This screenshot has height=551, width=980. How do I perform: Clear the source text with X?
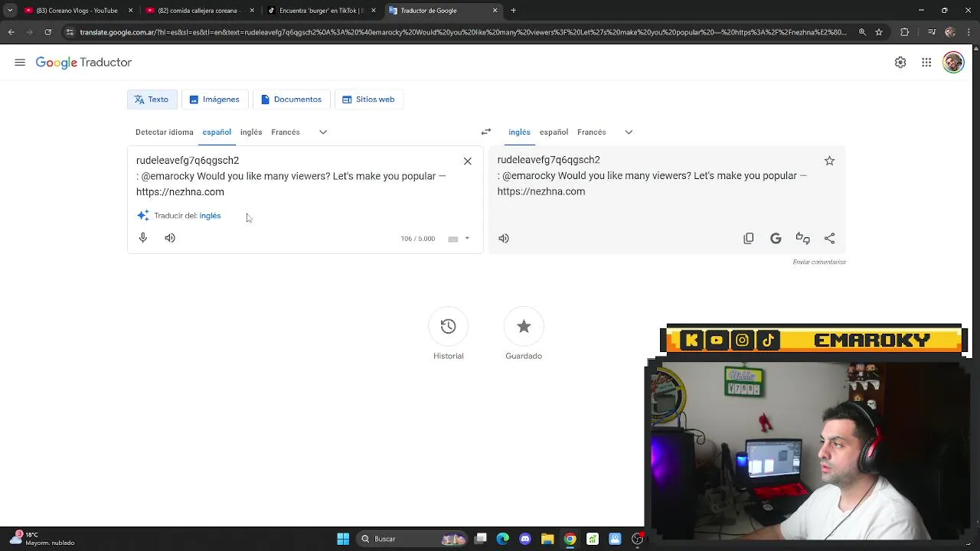[468, 161]
